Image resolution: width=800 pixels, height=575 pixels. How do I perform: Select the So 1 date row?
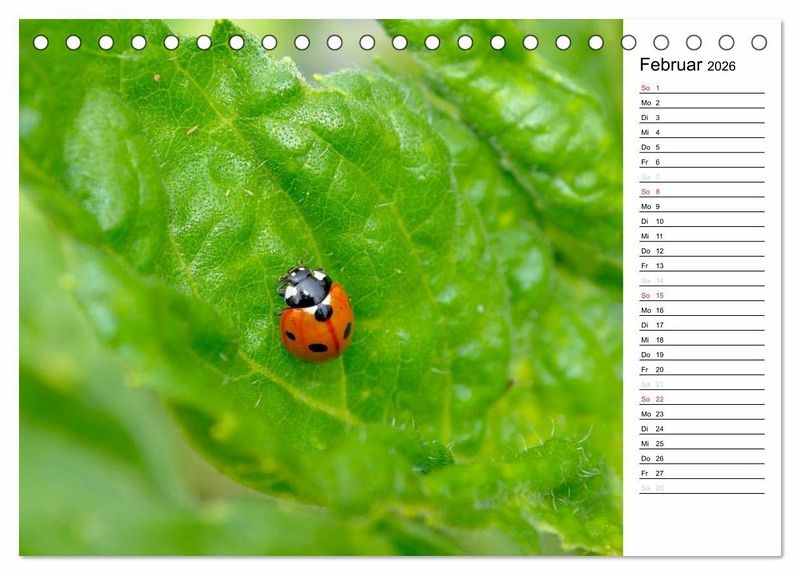click(x=702, y=88)
